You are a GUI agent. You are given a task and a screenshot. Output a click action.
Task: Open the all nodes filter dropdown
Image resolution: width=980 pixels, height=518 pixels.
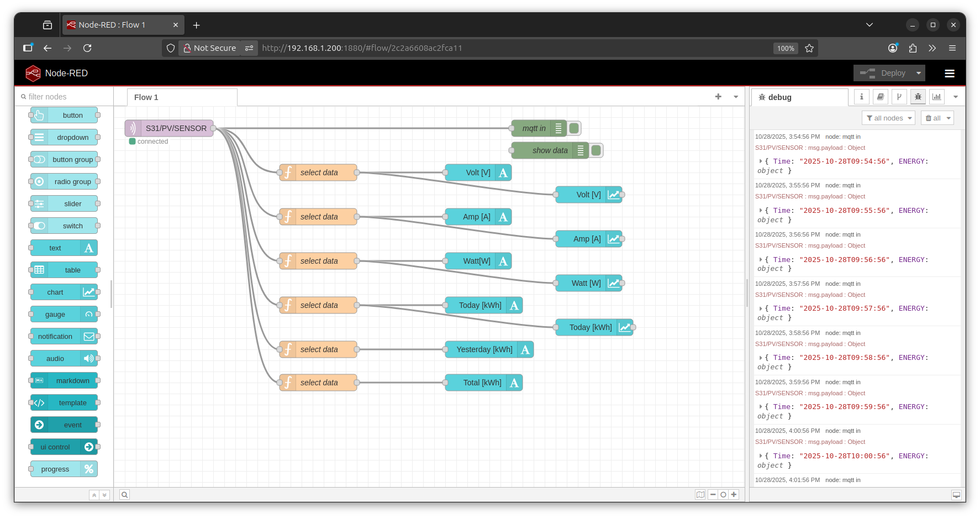888,118
